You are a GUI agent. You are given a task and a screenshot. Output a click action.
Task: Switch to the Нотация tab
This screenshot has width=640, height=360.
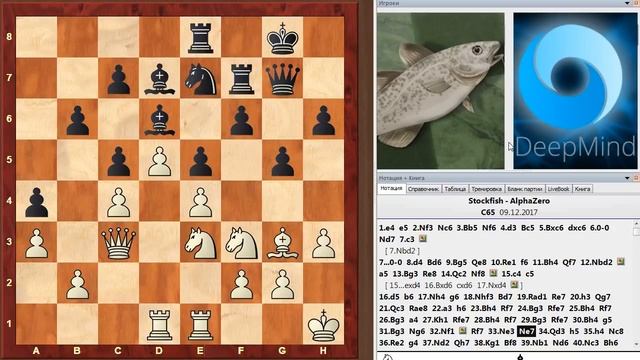(x=391, y=189)
